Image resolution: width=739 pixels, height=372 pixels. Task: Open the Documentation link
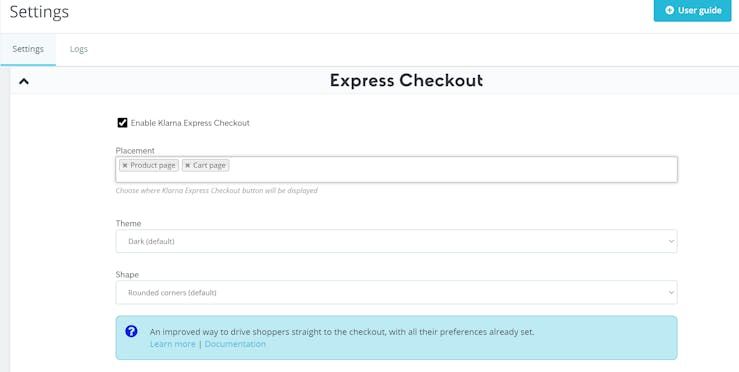(x=235, y=344)
